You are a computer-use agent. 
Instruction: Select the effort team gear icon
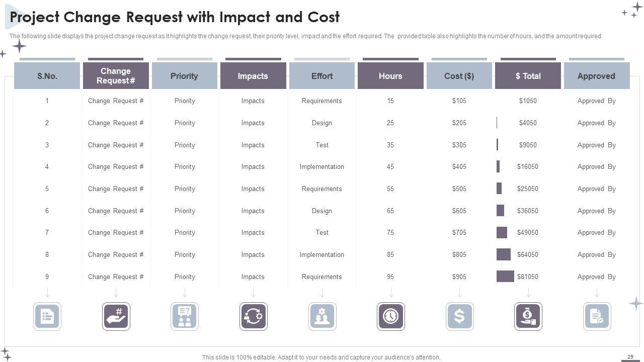click(322, 316)
